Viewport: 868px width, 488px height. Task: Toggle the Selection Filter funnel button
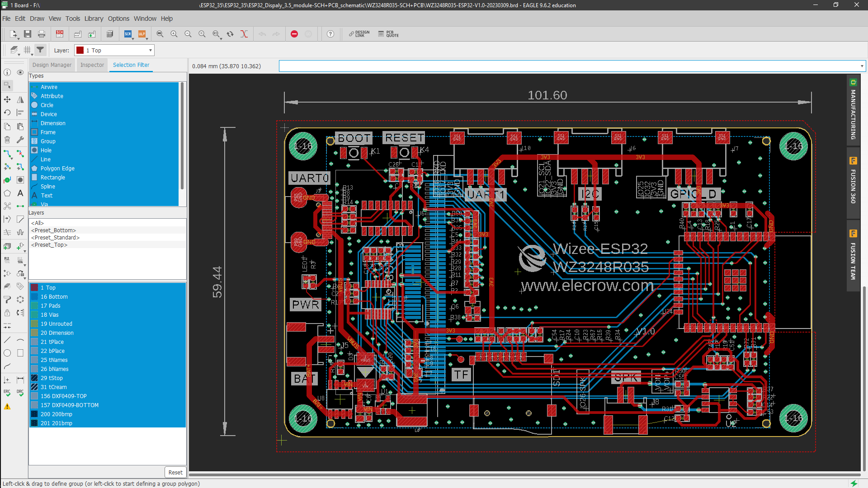[x=40, y=50]
